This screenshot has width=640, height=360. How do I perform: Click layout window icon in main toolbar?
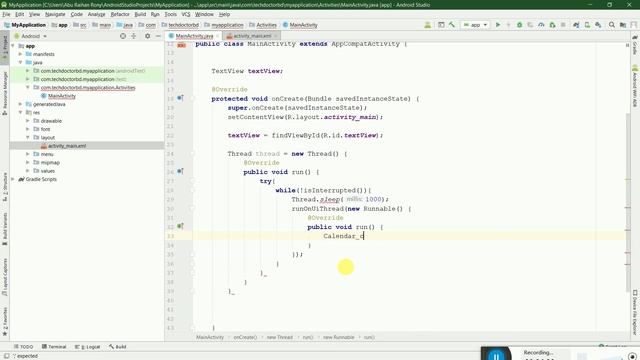pyautogui.click(x=441, y=25)
